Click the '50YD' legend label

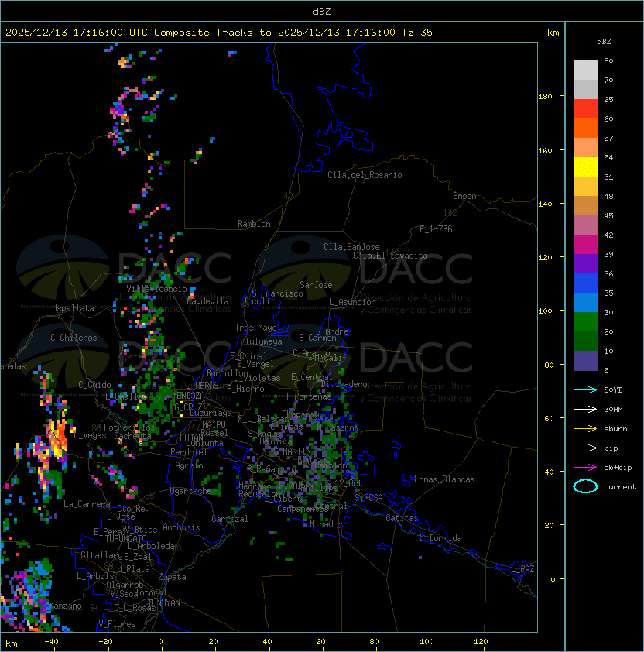pyautogui.click(x=613, y=390)
